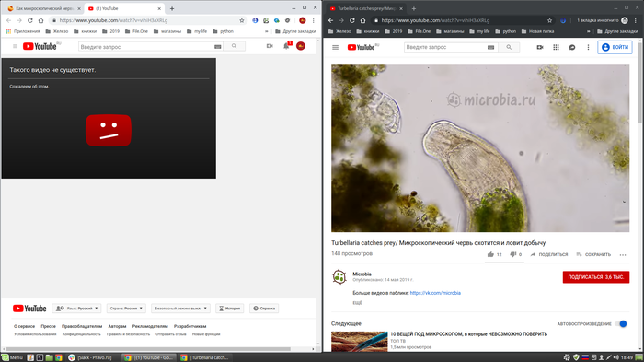The height and width of the screenshot is (362, 644).
Task: Bookmark page with star in right browser
Action: (x=549, y=20)
